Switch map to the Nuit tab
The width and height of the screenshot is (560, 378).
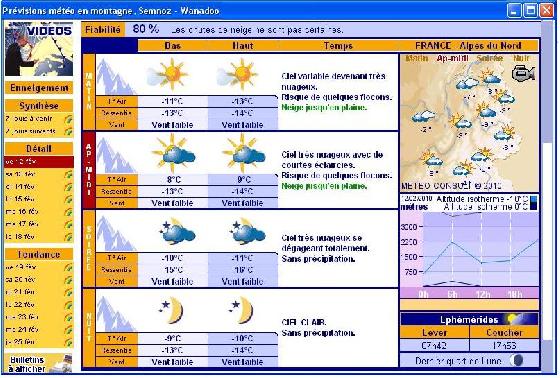[521, 58]
